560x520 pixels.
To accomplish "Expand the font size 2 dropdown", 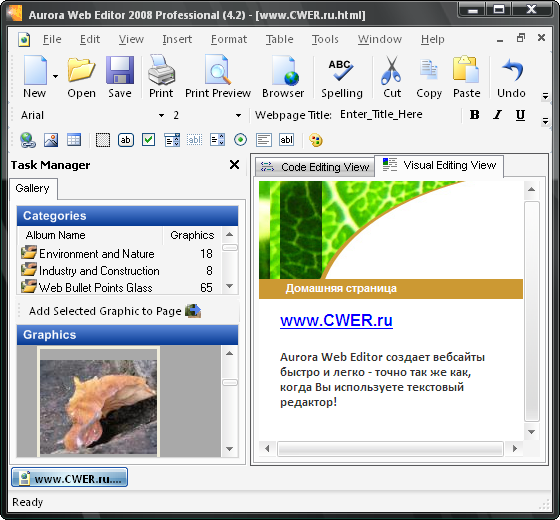I will coord(238,115).
